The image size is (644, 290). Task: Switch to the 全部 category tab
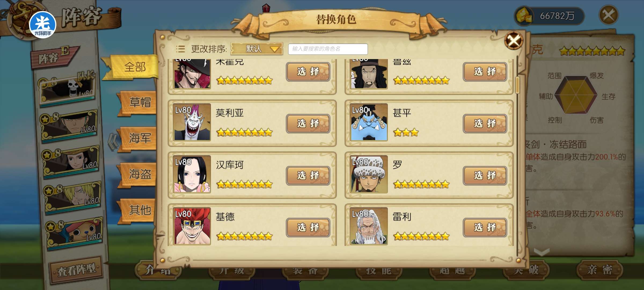tap(133, 67)
